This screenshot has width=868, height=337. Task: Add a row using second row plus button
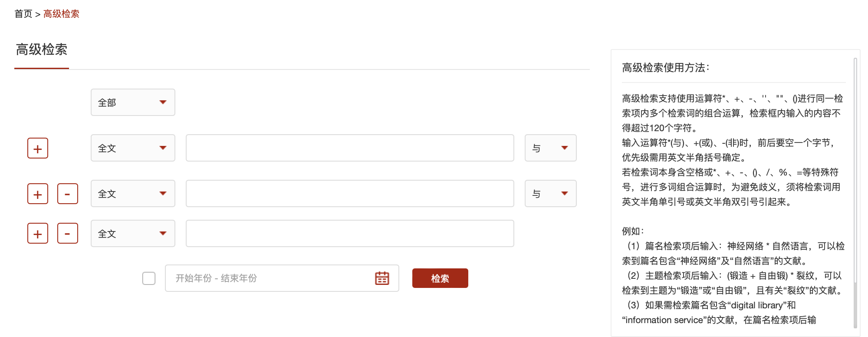[x=38, y=194]
